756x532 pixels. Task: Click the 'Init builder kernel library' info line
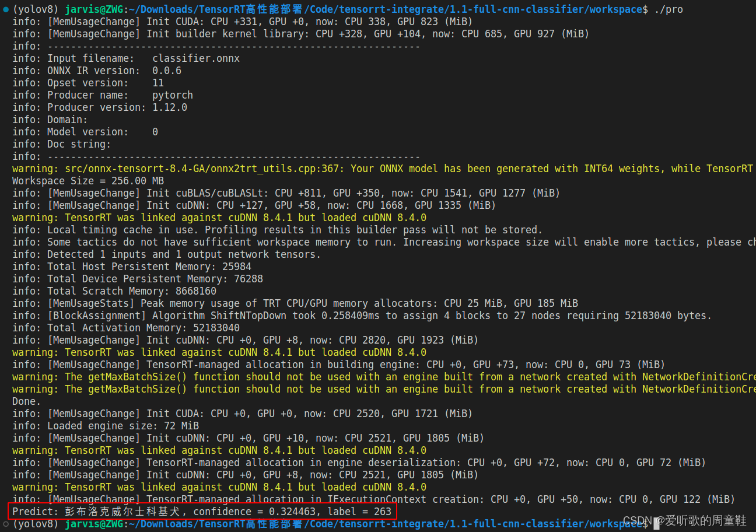pos(301,34)
